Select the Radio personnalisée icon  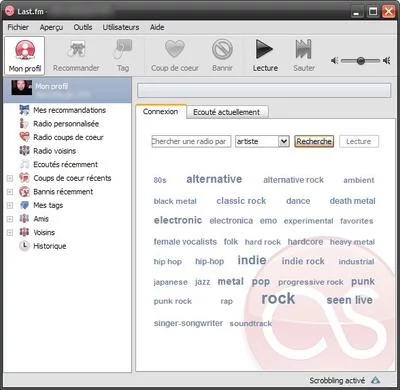pyautogui.click(x=24, y=124)
